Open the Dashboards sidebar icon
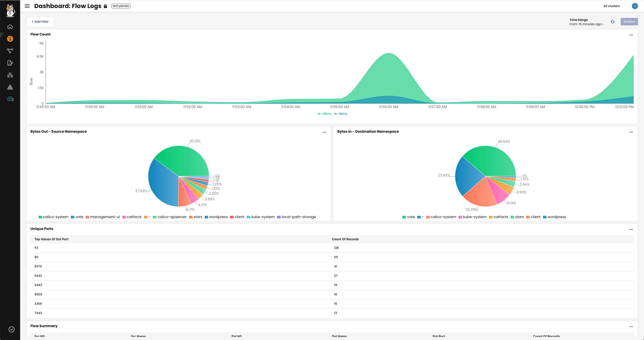 tap(10, 39)
